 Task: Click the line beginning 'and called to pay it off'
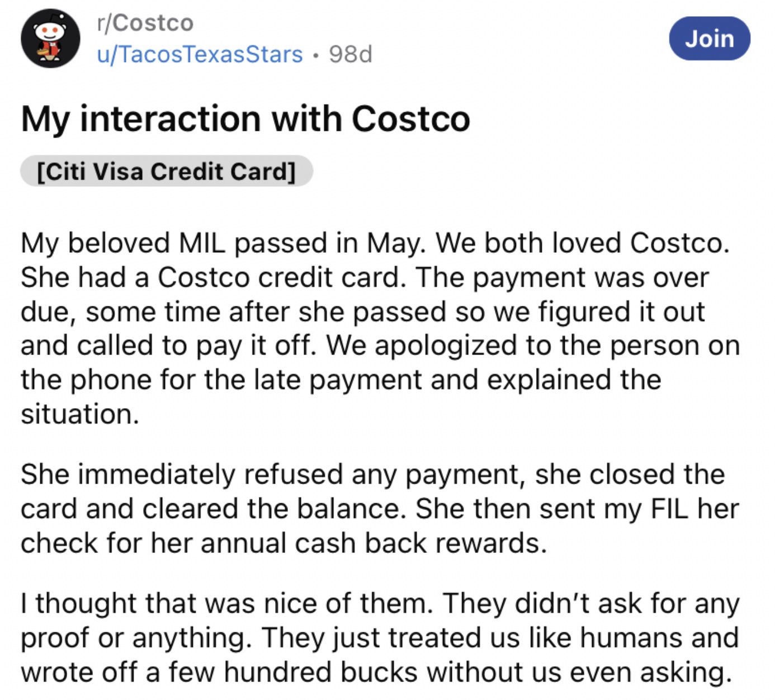pyautogui.click(x=380, y=346)
